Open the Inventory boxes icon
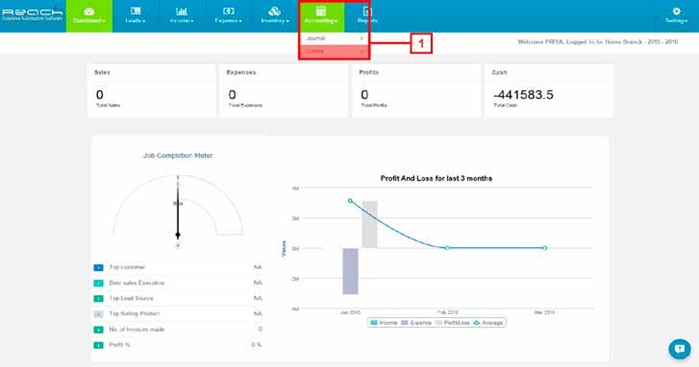Viewport: 699px width, 367px height. pyautogui.click(x=275, y=11)
